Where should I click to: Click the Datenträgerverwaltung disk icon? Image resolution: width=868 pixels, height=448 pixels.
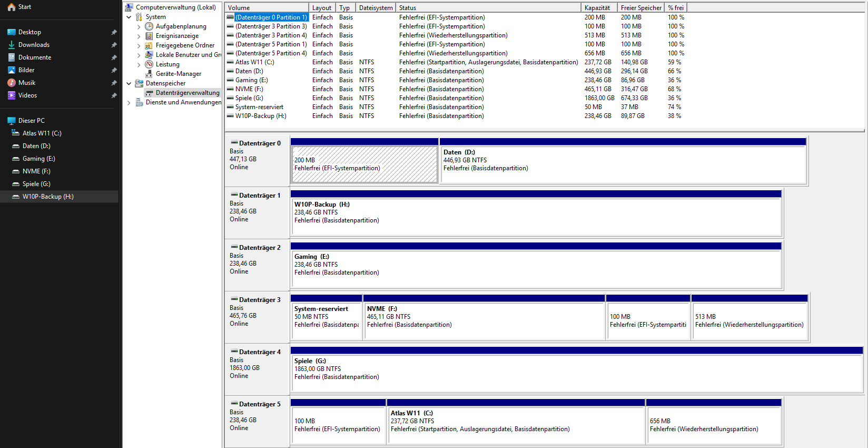point(149,93)
